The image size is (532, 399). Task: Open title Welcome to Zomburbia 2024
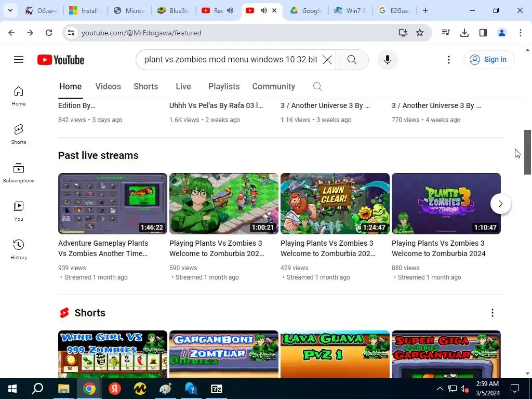tap(438, 248)
